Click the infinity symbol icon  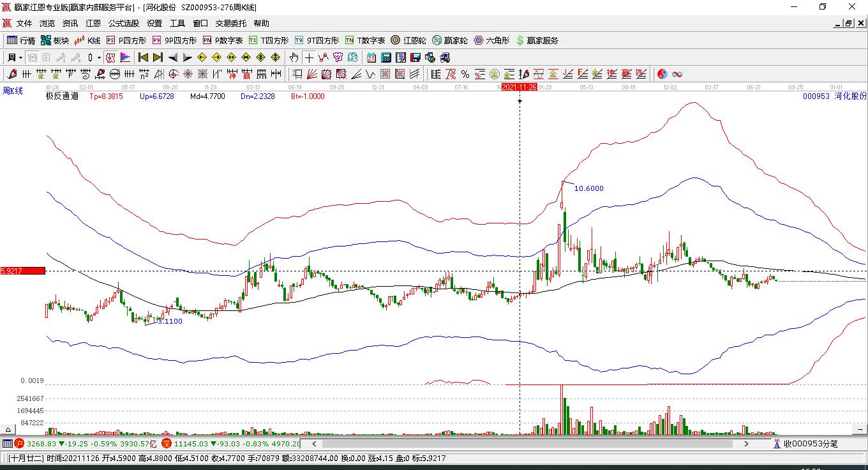click(x=677, y=74)
